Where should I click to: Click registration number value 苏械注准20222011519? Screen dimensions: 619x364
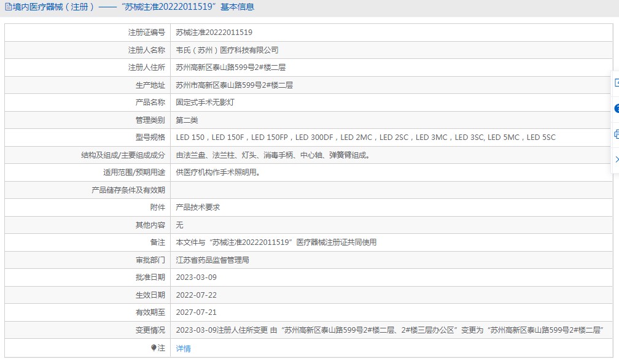pos(214,33)
